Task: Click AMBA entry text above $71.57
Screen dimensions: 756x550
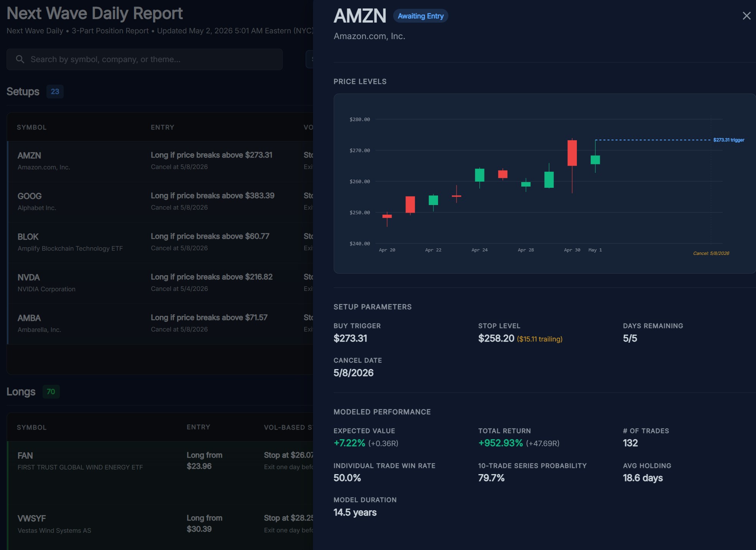Action: pos(209,318)
